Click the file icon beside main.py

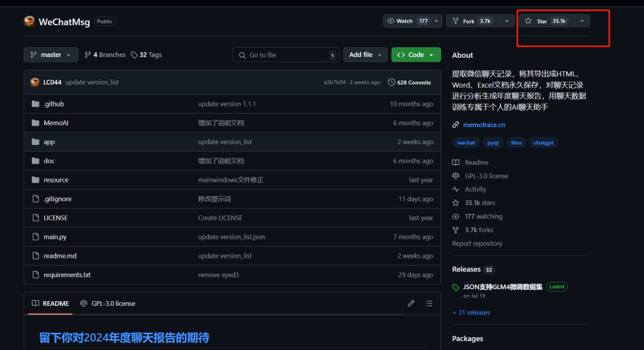click(35, 237)
